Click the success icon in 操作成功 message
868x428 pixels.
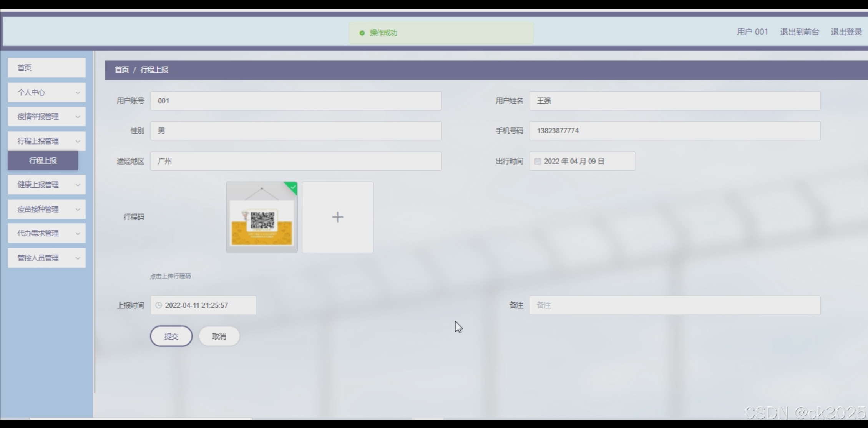coord(362,33)
